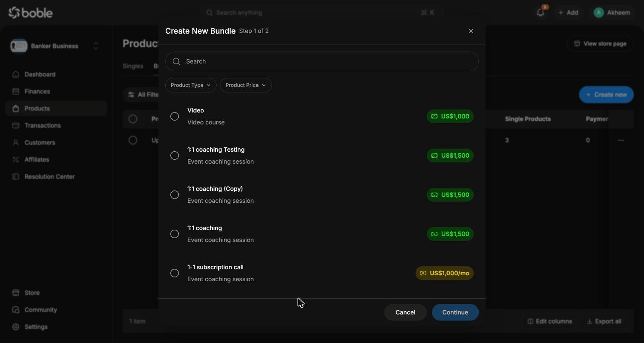
Task: Open Dashboard from the sidebar
Action: click(x=56, y=75)
